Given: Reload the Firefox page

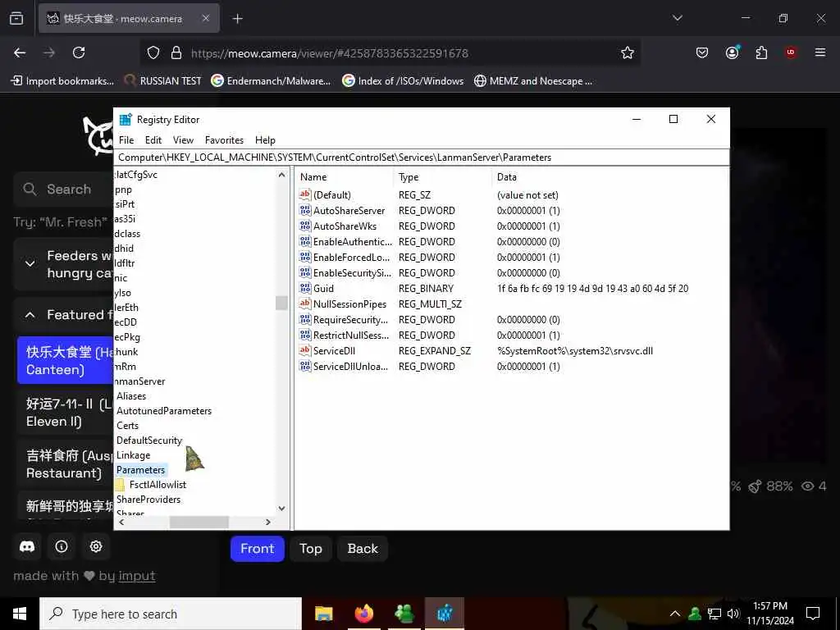Looking at the screenshot, I should 79,52.
